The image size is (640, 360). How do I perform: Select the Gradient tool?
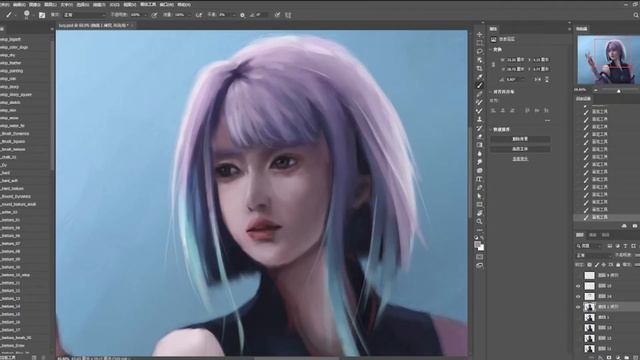coord(480,145)
